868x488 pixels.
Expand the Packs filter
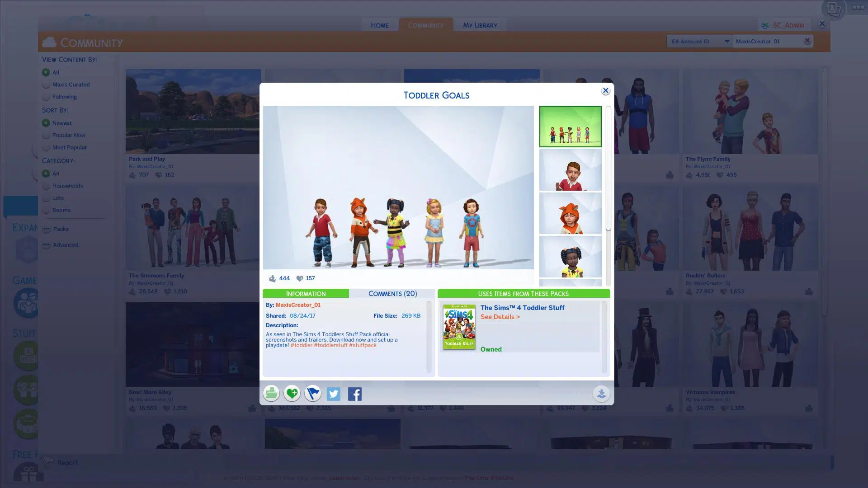click(47, 229)
